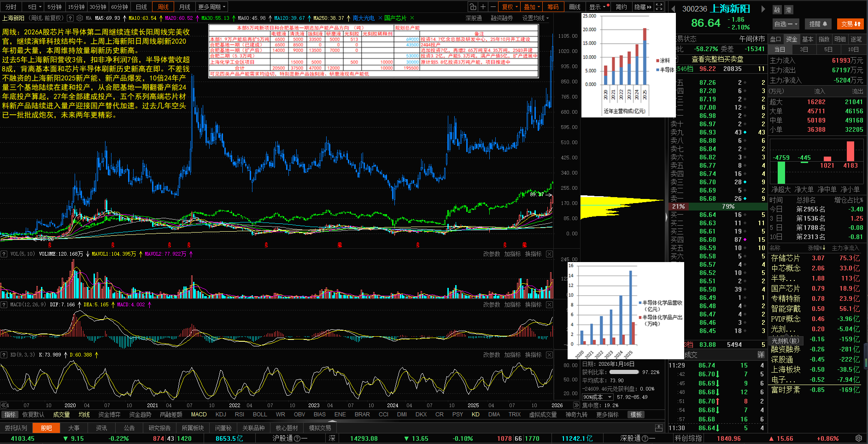Screen dimensions: 868x444
Task: Close the KD indicator panel
Action: 549,355
